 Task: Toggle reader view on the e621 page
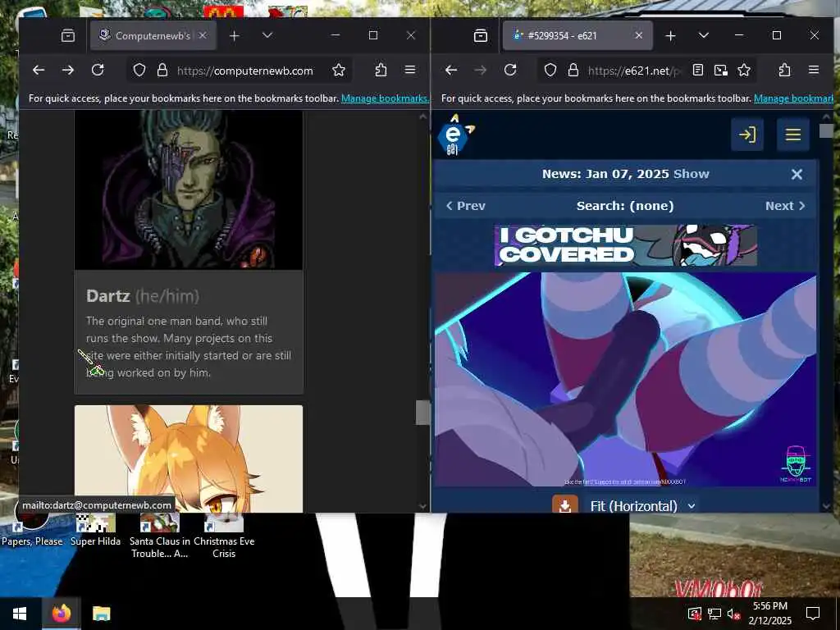pyautogui.click(x=697, y=71)
